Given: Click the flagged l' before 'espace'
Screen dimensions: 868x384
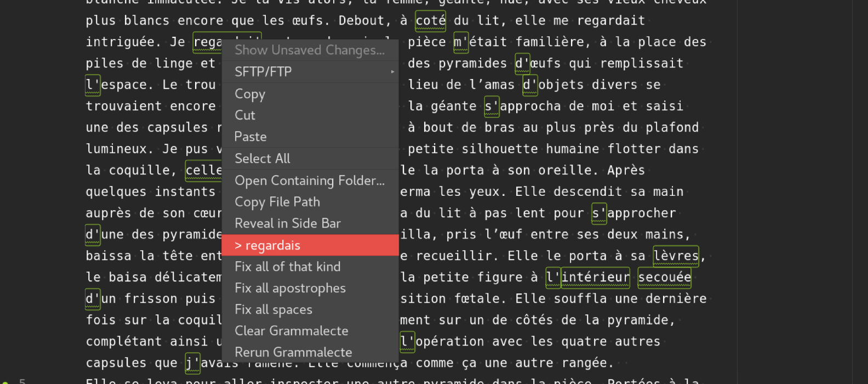Looking at the screenshot, I should (93, 85).
